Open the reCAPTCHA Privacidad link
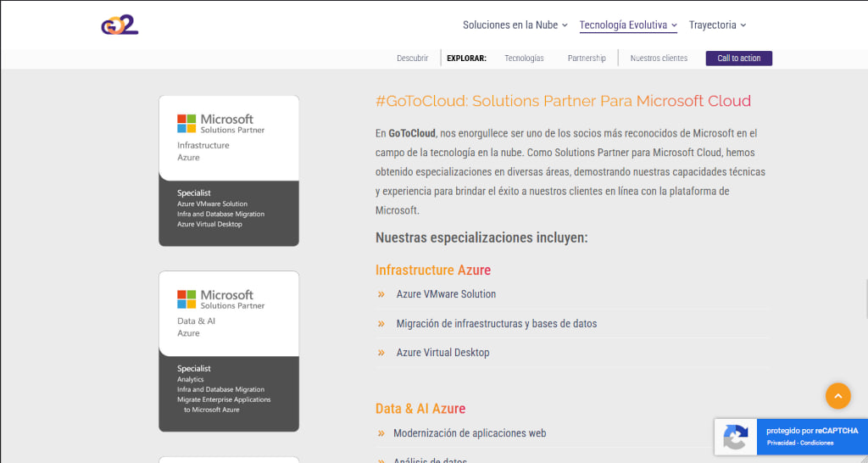Image resolution: width=868 pixels, height=463 pixels. [x=782, y=443]
